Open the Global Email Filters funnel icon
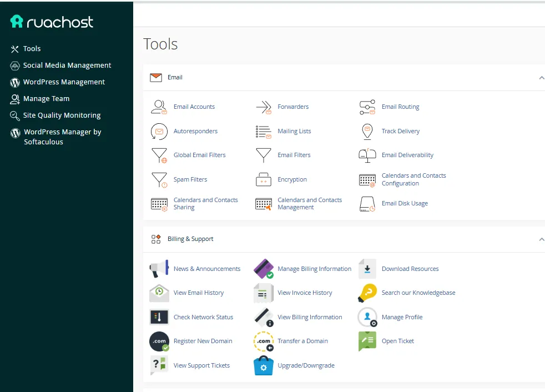The image size is (545, 392). point(159,155)
